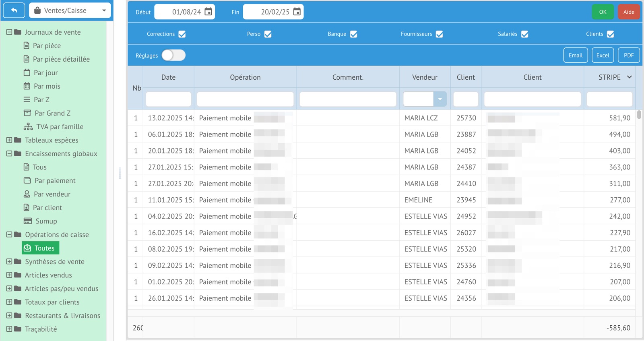Screen dimensions: 644x341
Task: Click the back arrow button
Action: pos(14,10)
